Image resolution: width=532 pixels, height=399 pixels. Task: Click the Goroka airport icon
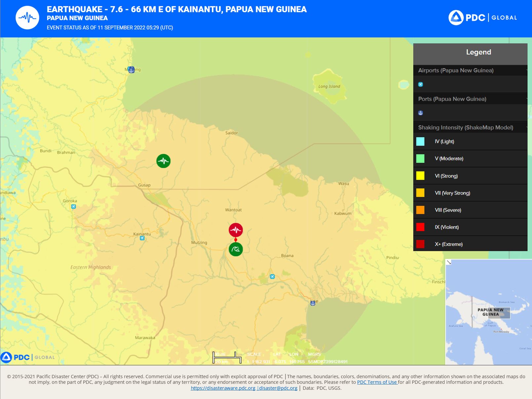coord(73,206)
